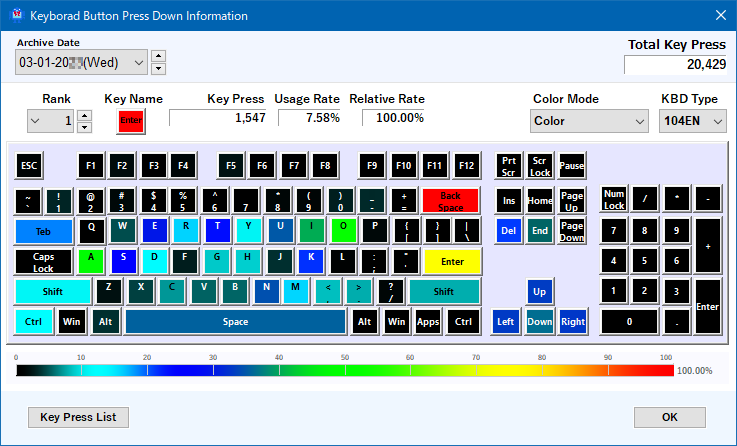Select the Home key
Viewport: 737px width, 446px height.
pyautogui.click(x=540, y=201)
